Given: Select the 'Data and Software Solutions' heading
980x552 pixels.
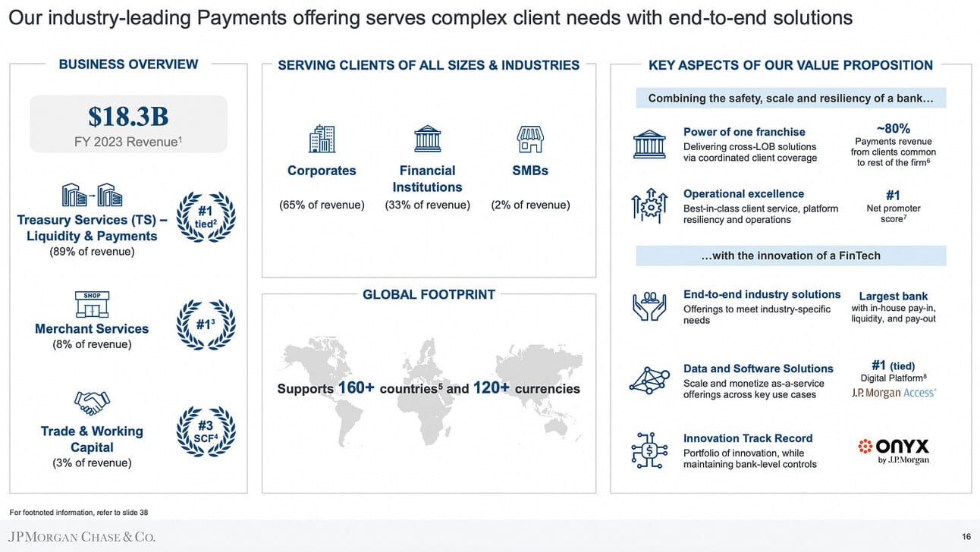Looking at the screenshot, I should tap(758, 369).
